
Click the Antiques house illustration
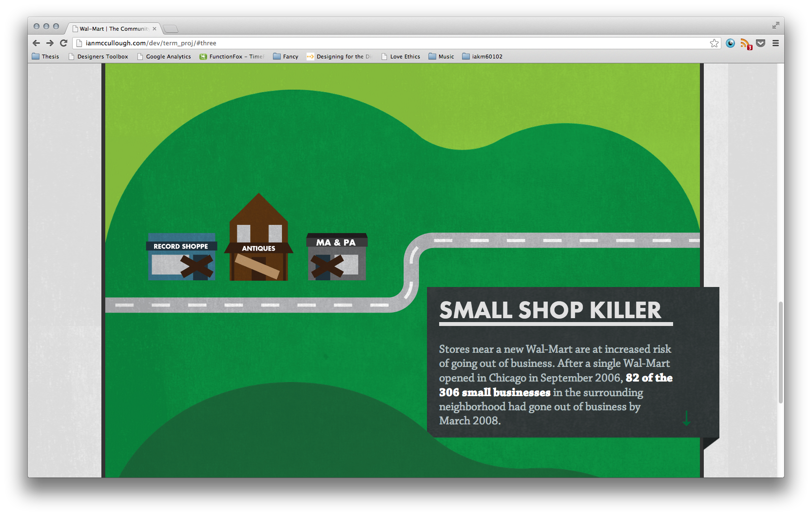(x=259, y=237)
